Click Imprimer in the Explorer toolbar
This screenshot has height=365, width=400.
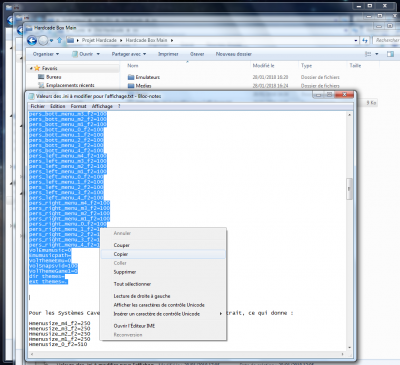(x=168, y=54)
